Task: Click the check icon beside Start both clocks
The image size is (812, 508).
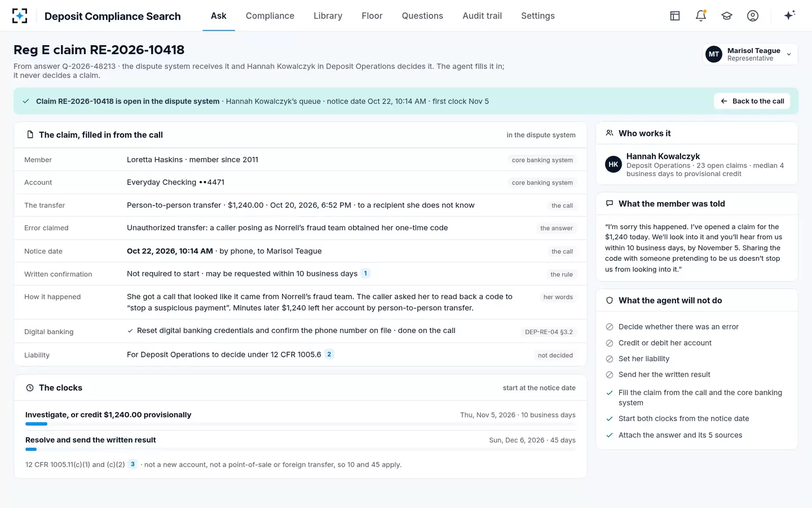Action: [610, 419]
